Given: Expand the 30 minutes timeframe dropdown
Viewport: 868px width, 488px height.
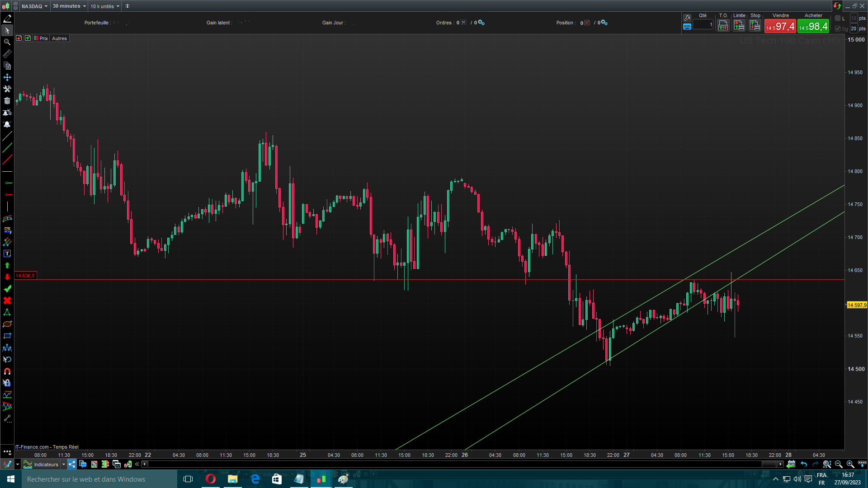Looking at the screenshot, I should pyautogui.click(x=69, y=6).
